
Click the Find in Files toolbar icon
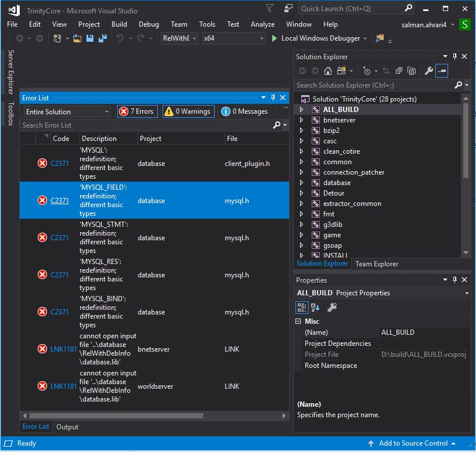coord(380,38)
